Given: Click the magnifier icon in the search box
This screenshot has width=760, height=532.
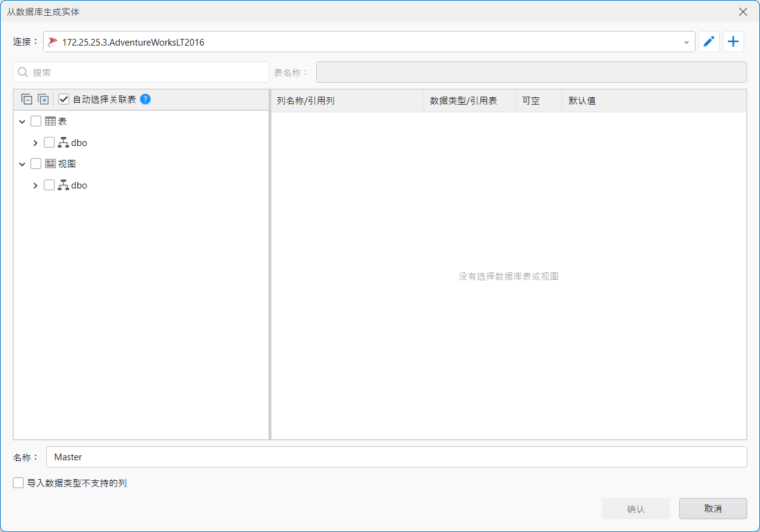Looking at the screenshot, I should click(22, 72).
